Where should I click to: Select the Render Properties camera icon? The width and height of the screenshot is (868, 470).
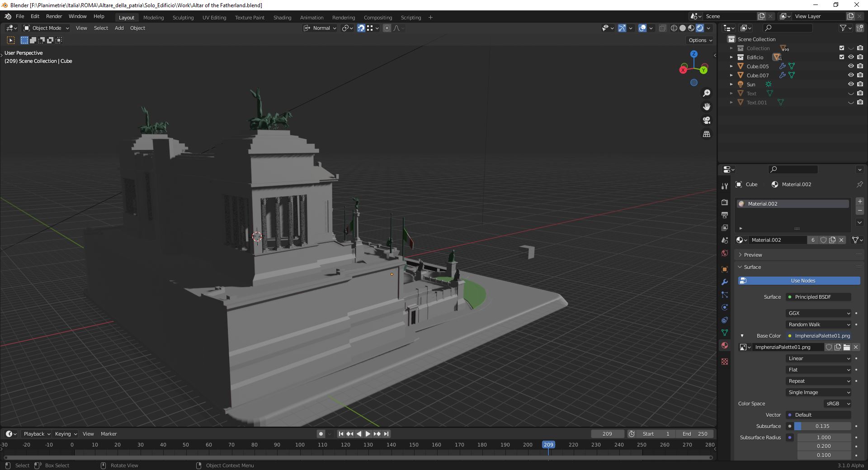(724, 202)
